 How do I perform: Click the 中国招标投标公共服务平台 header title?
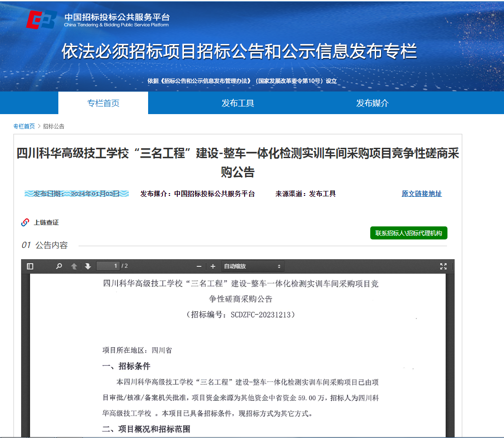[117, 17]
